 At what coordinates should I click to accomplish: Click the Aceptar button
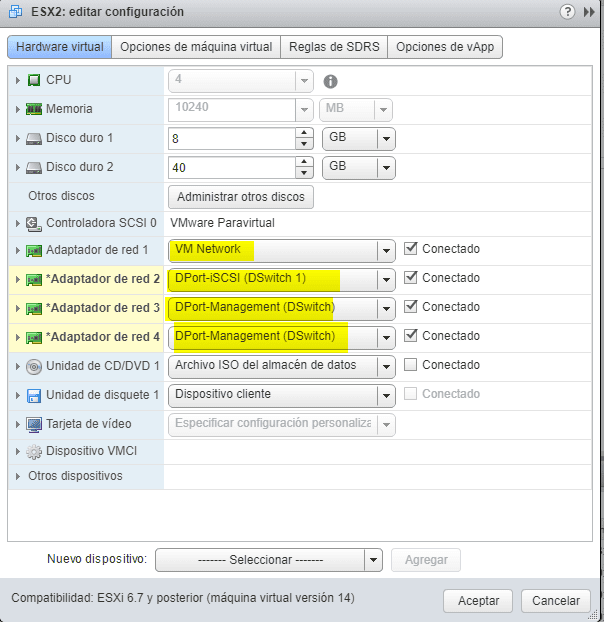click(478, 601)
